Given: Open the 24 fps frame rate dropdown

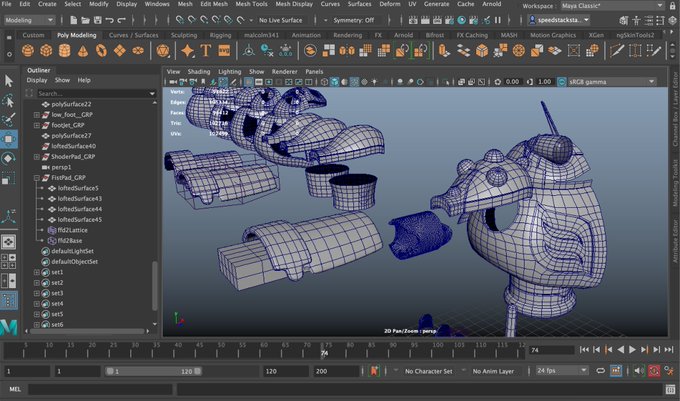Looking at the screenshot, I should pyautogui.click(x=562, y=371).
